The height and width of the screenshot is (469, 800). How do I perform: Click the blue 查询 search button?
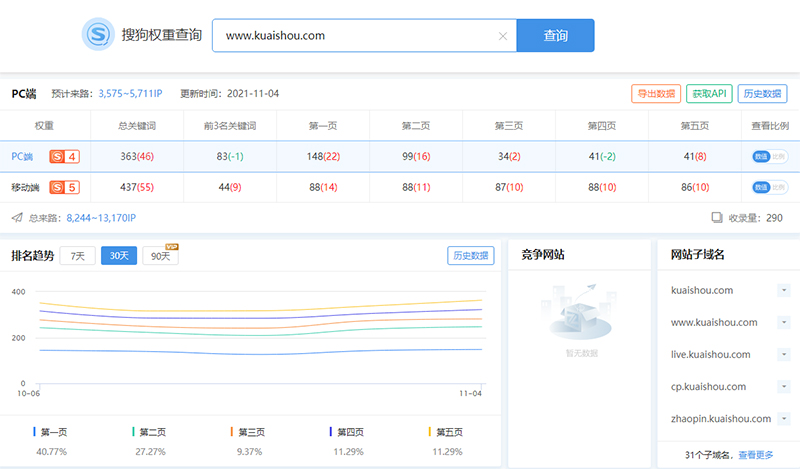[x=555, y=35]
